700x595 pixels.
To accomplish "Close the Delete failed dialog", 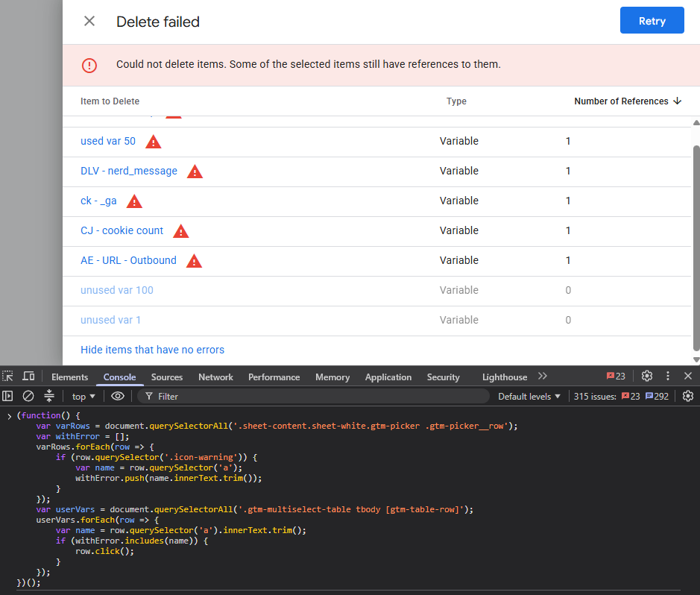I will click(89, 21).
